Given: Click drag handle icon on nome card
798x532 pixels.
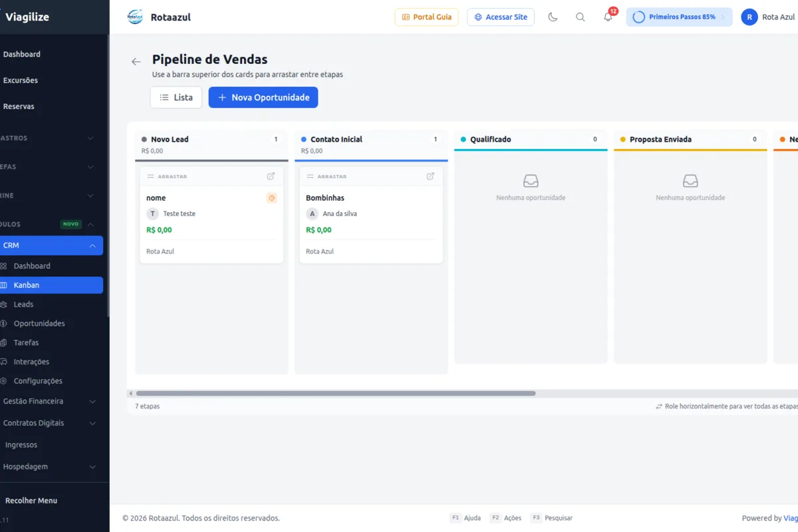Looking at the screenshot, I should click(x=150, y=177).
